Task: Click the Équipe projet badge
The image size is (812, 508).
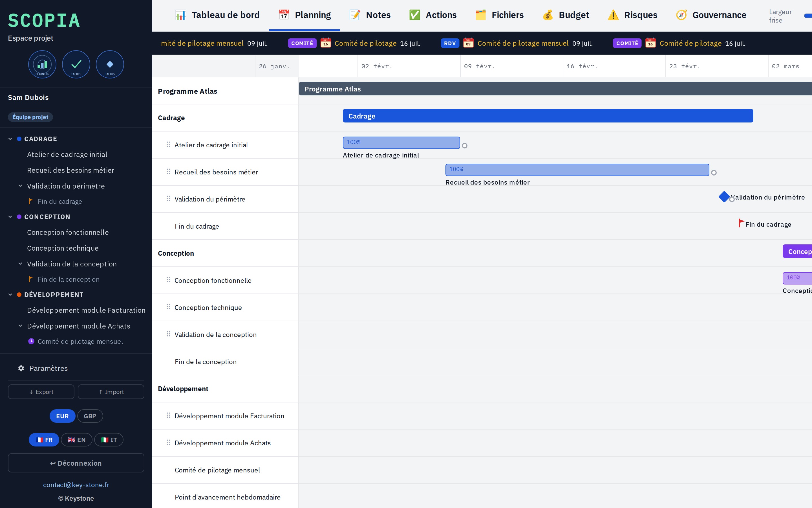Action: (30, 117)
